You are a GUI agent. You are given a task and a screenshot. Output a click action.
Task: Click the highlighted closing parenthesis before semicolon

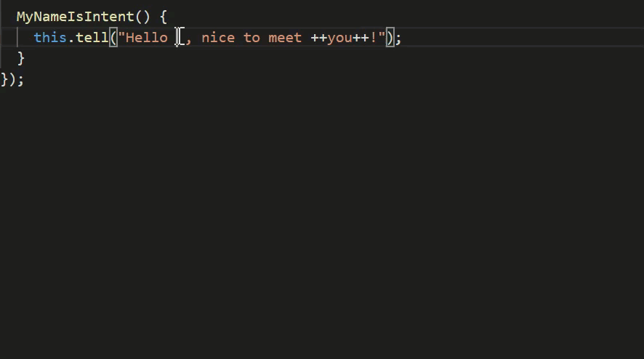390,38
